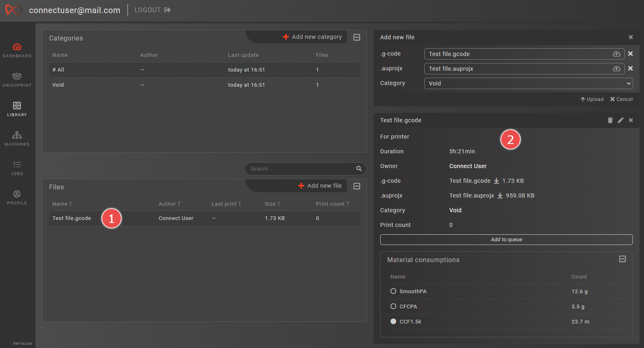Open the Profile section in sidebar
Viewport: 644px width, 348px height.
click(x=17, y=198)
